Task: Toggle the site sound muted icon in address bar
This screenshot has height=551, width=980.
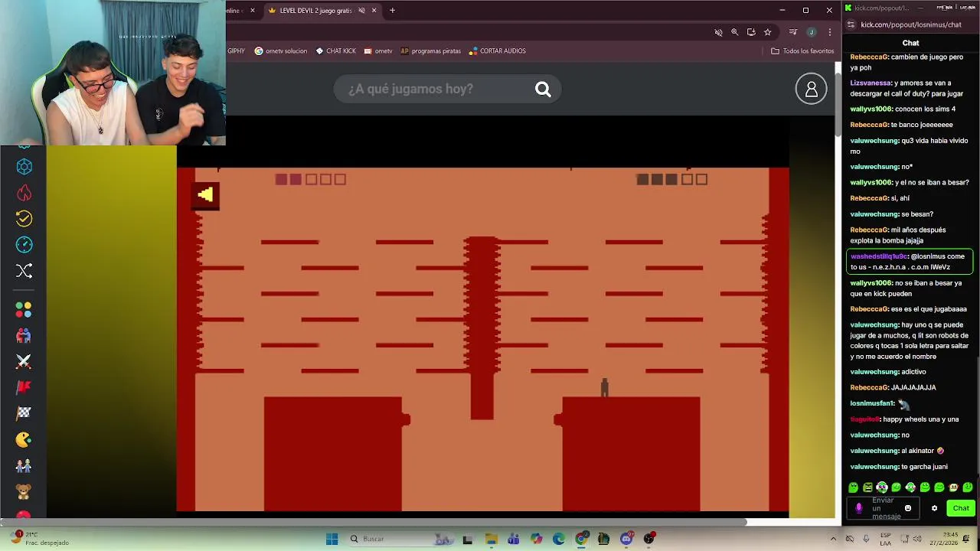Action: click(718, 32)
